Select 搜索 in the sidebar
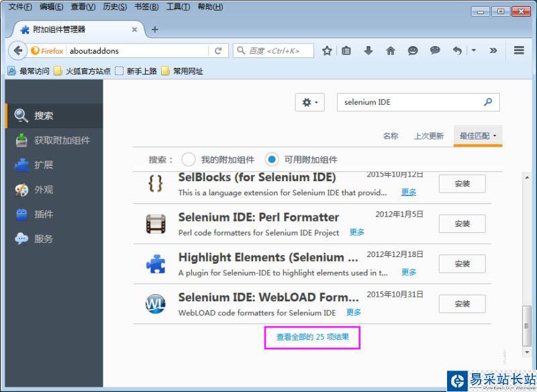The image size is (537, 392). (x=54, y=115)
